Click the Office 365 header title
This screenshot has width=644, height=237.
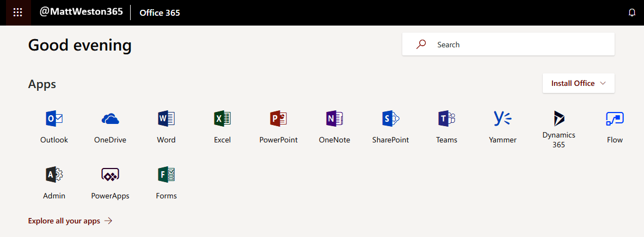160,13
